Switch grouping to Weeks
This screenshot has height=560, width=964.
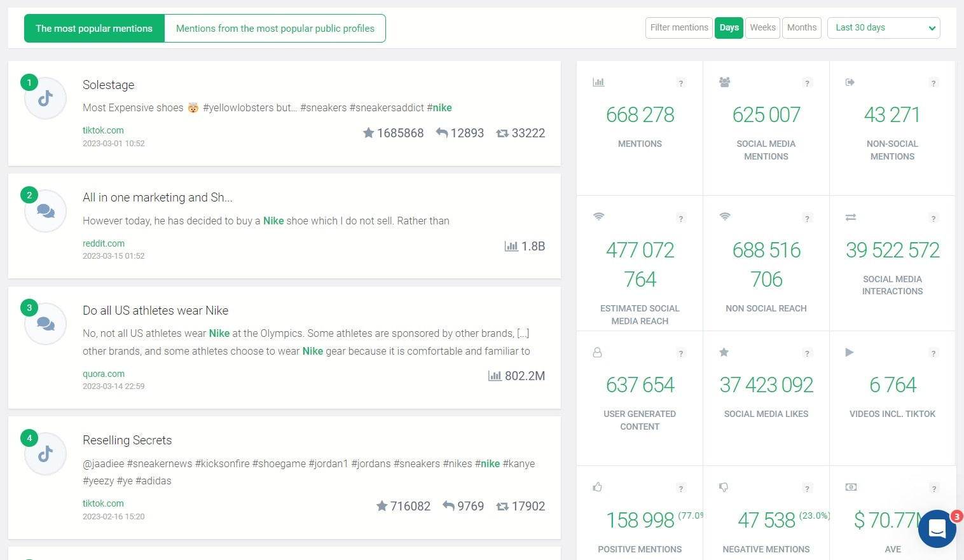pos(762,28)
